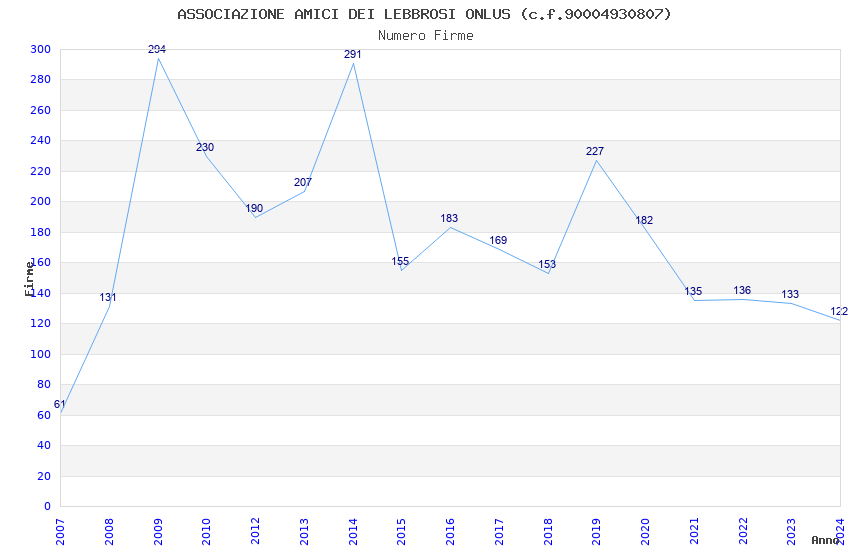This screenshot has width=850, height=550.
Task: Click x-axis year label 2020
Action: [645, 532]
